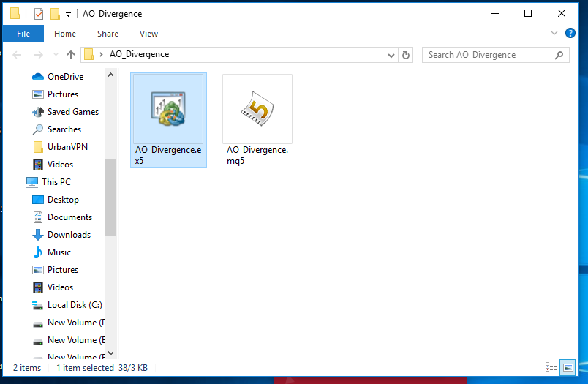Open Searches in the sidebar

(64, 129)
